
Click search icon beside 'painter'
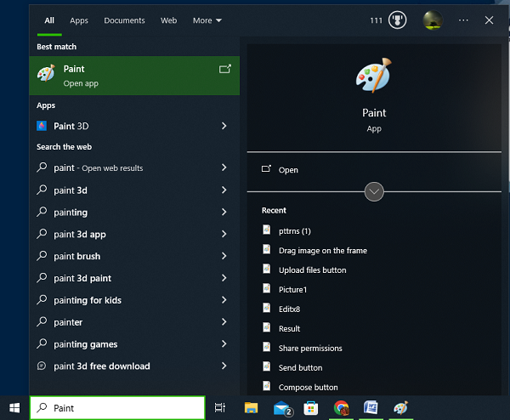click(x=42, y=321)
